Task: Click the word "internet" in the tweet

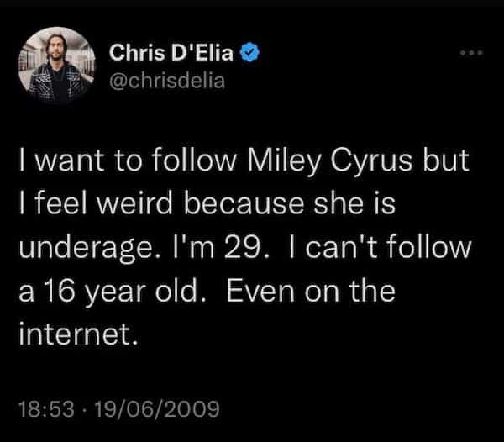Action: pos(79,336)
